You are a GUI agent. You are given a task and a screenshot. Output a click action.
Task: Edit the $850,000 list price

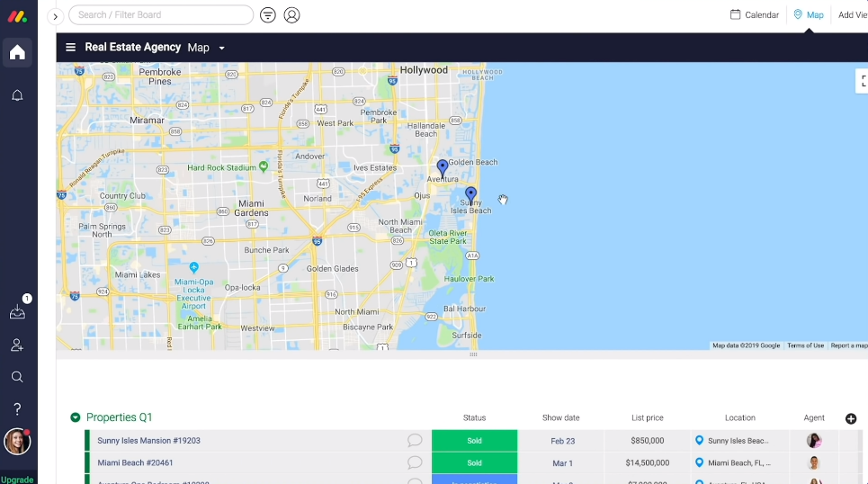(x=647, y=441)
